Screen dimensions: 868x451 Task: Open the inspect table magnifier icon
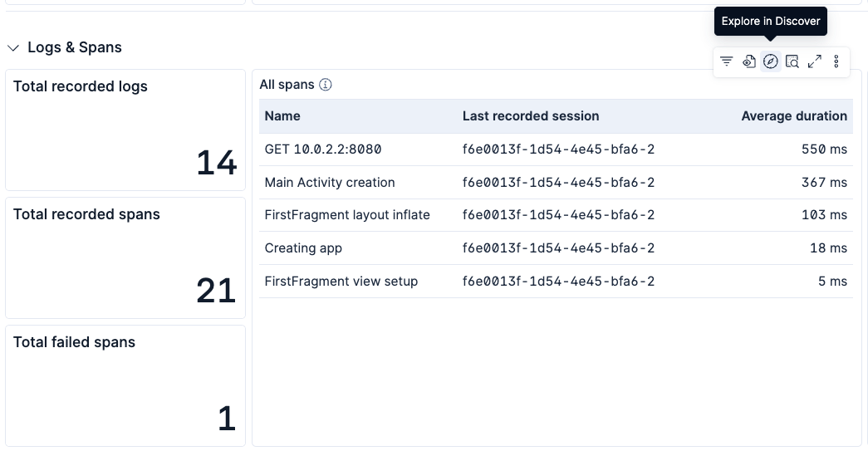(x=792, y=61)
